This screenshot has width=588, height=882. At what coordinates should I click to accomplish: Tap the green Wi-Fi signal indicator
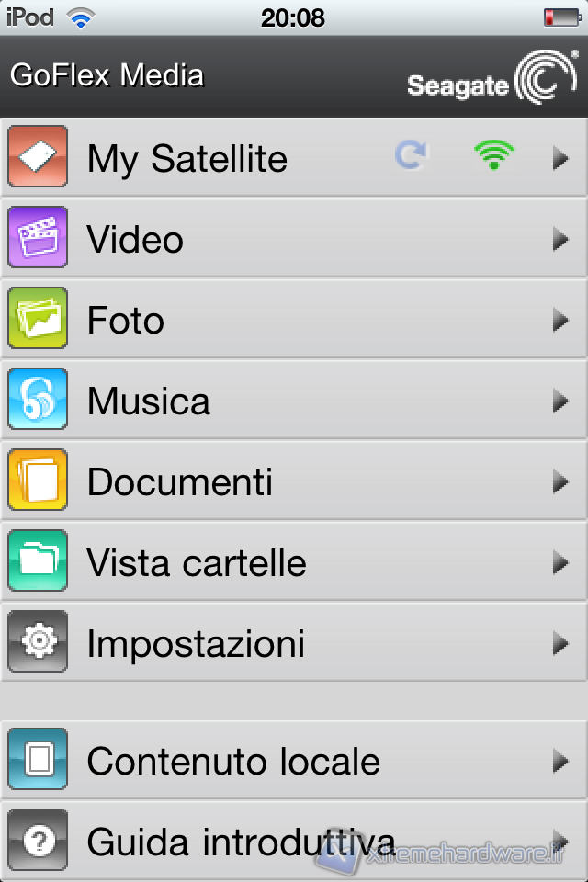tap(494, 156)
